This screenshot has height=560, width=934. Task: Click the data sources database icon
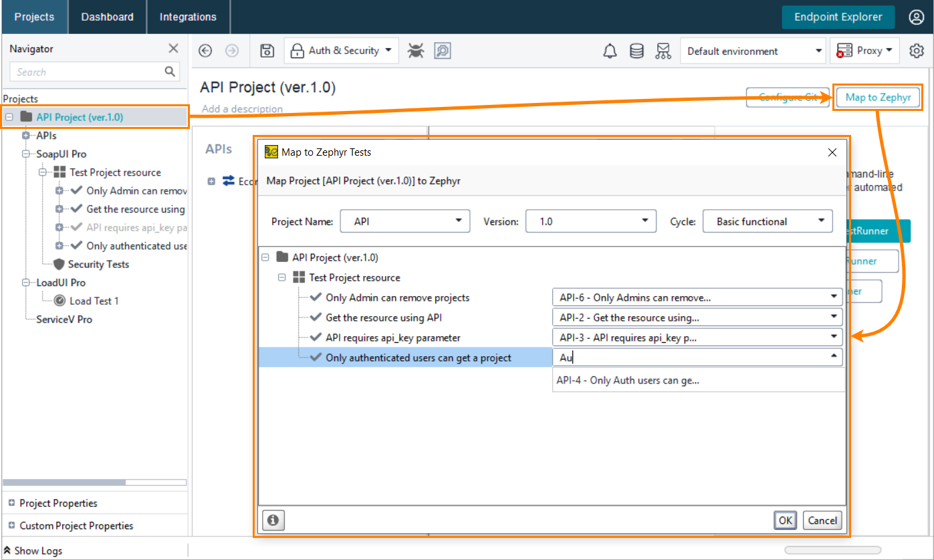[x=636, y=50]
